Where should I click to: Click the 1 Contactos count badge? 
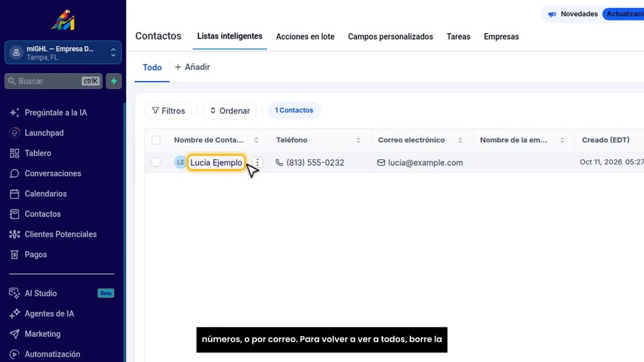(294, 110)
